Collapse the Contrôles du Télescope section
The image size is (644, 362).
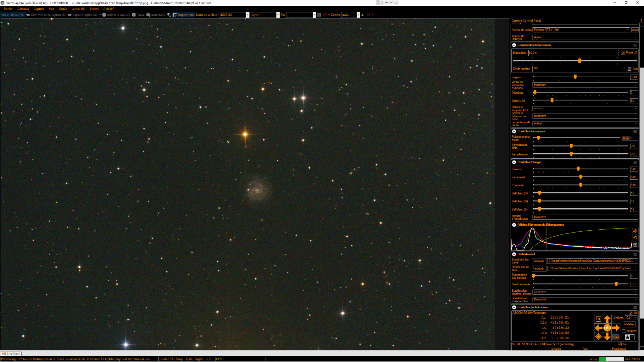(514, 307)
